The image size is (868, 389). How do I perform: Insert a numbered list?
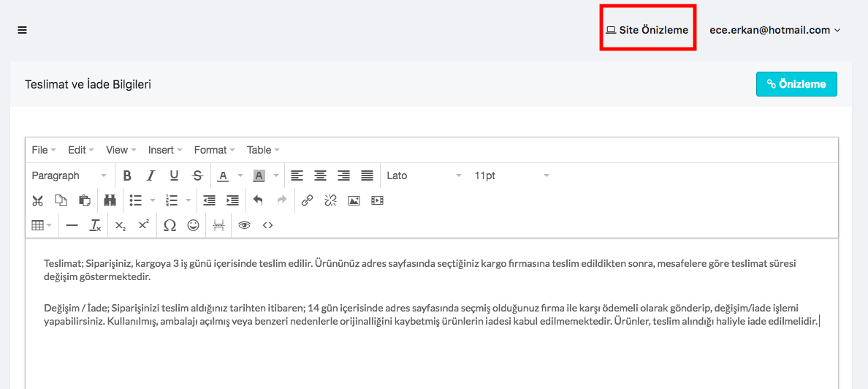[172, 200]
